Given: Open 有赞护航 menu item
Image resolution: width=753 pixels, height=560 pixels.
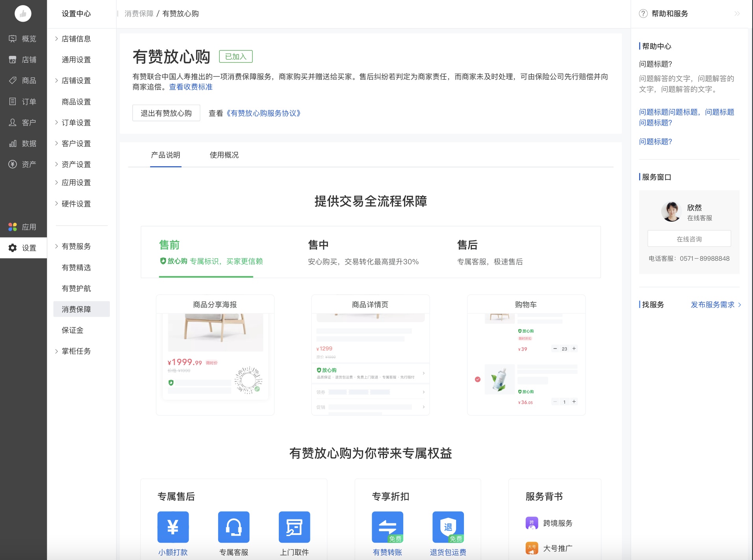Looking at the screenshot, I should (76, 288).
